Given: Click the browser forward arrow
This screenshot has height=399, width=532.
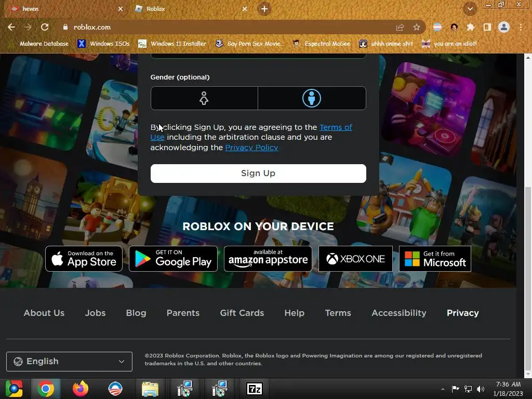Looking at the screenshot, I should point(28,27).
